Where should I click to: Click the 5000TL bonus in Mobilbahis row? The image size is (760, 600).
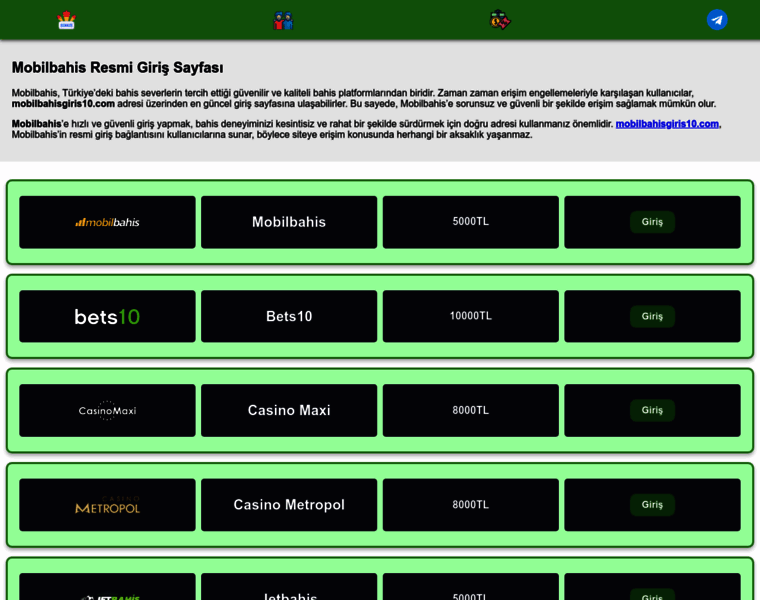pyautogui.click(x=471, y=222)
